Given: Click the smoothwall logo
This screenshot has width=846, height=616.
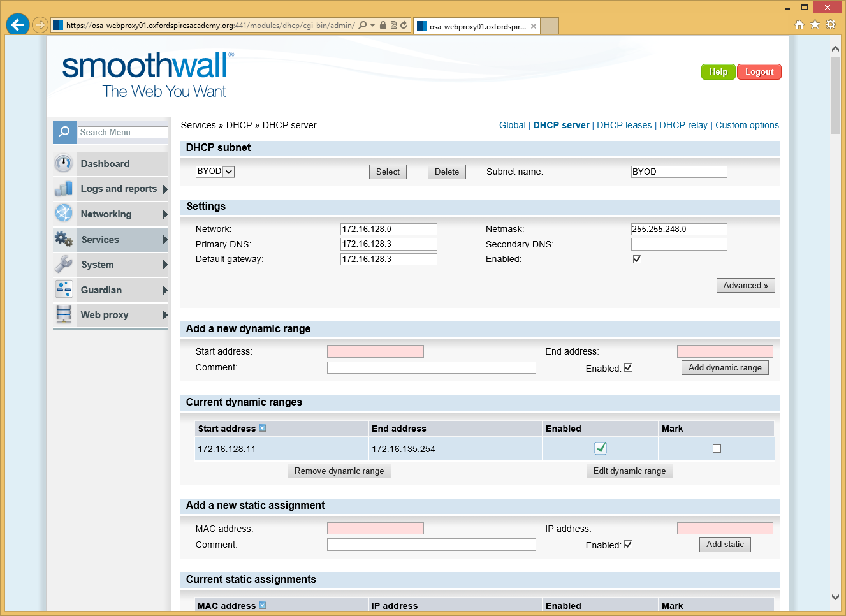Looking at the screenshot, I should [x=147, y=75].
